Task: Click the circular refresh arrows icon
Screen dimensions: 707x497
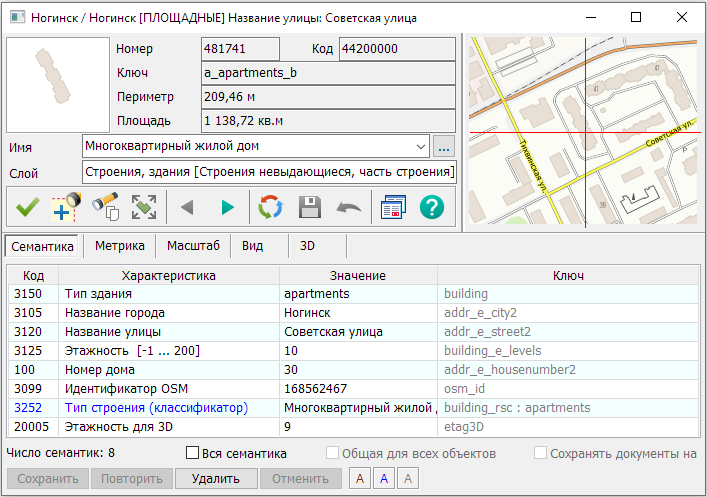Action: coord(270,207)
